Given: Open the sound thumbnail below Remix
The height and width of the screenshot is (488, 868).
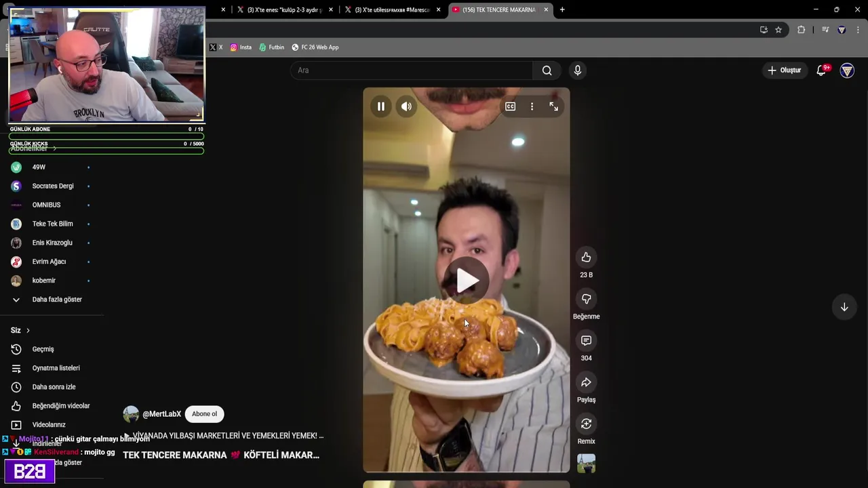Looking at the screenshot, I should (x=586, y=464).
